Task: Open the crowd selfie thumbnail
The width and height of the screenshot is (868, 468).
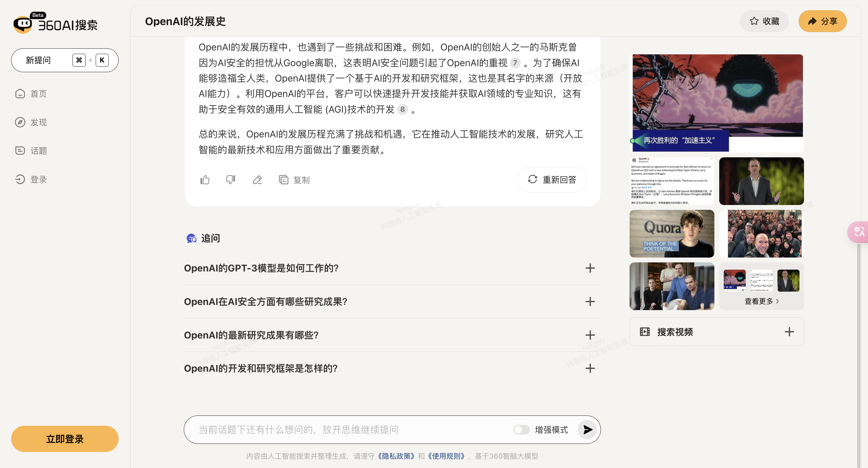Action: 761,234
